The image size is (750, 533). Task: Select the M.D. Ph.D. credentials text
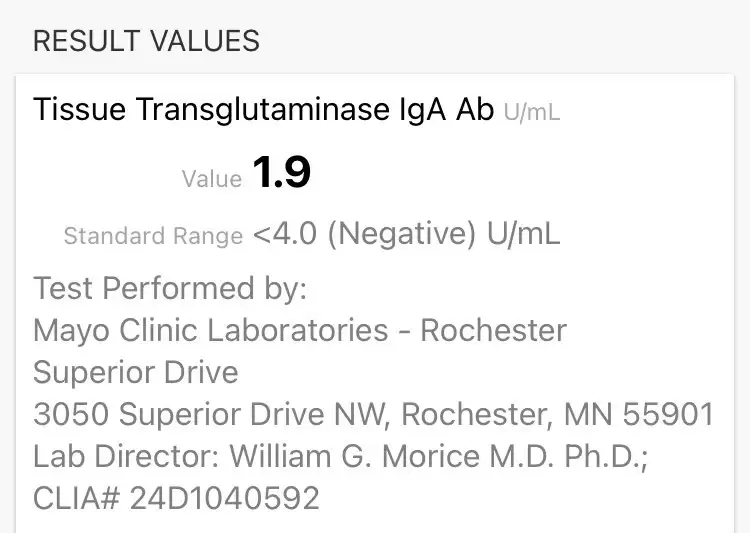pos(568,456)
